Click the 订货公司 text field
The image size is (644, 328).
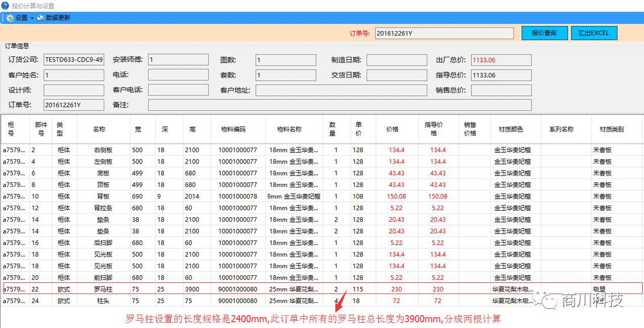pos(74,60)
